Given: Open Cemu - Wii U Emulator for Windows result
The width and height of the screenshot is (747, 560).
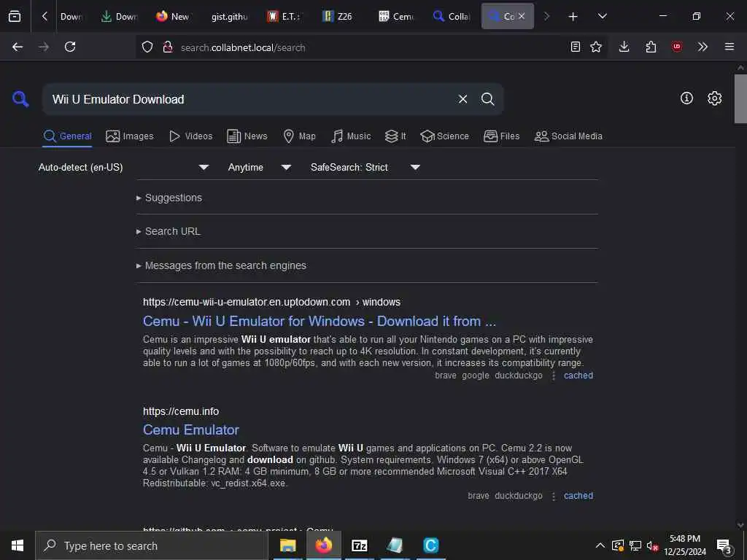Looking at the screenshot, I should point(320,322).
